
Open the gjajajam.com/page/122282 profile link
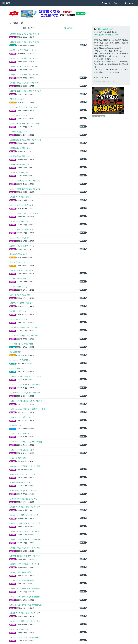pyautogui.click(x=105, y=35)
